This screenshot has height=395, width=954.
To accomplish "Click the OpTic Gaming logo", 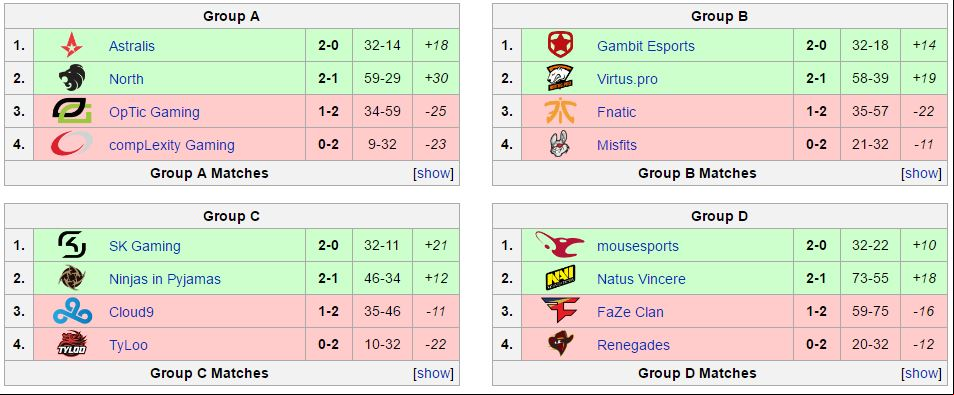I will click(x=72, y=111).
